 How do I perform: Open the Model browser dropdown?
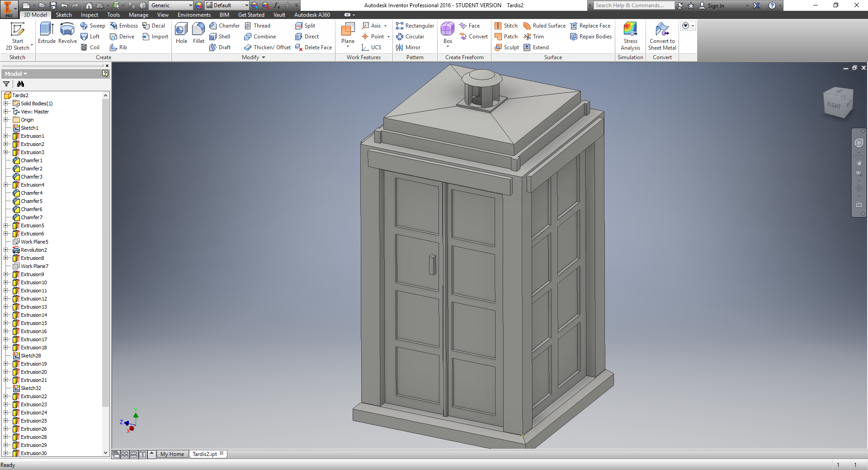click(16, 74)
